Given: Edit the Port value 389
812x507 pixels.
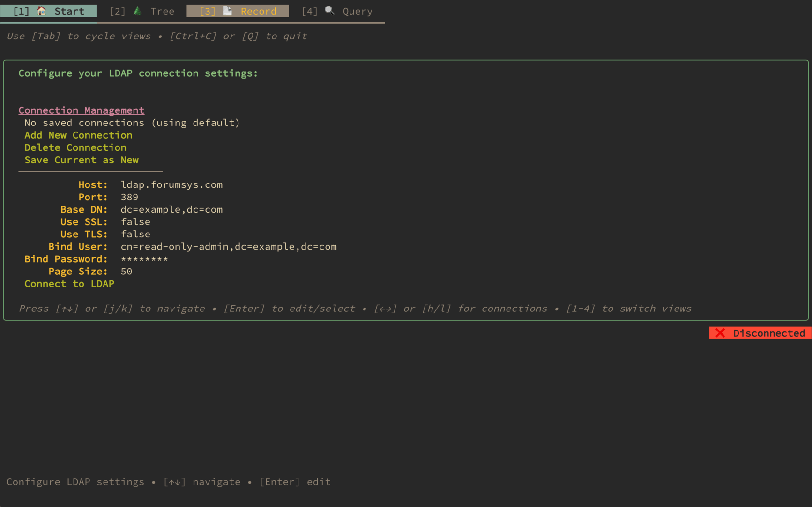Looking at the screenshot, I should [129, 197].
